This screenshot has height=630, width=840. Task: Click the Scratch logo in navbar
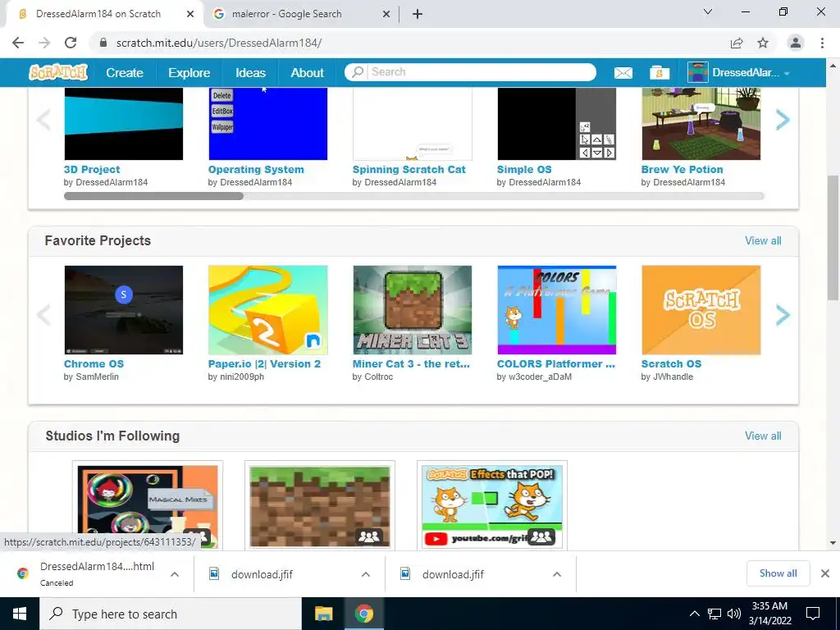[58, 72]
